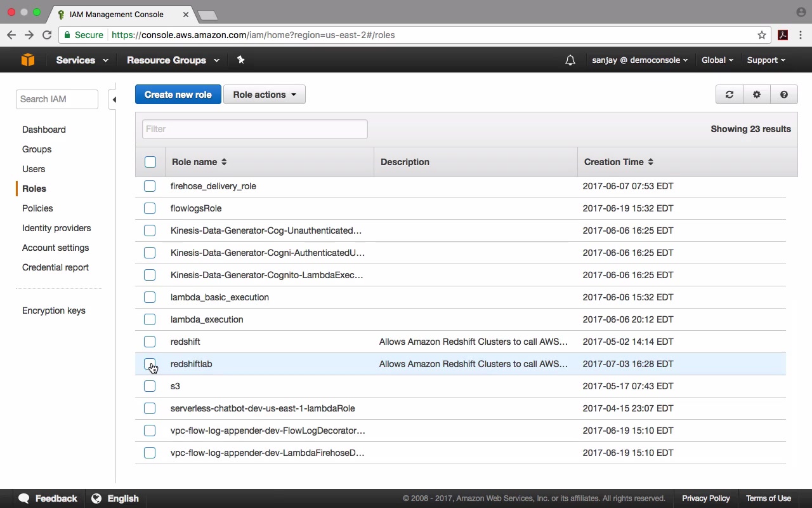Open the Support dropdown

(x=766, y=60)
